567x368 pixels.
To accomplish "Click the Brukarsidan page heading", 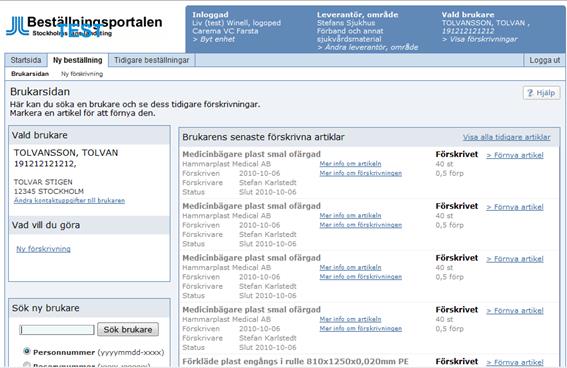I will (x=40, y=91).
